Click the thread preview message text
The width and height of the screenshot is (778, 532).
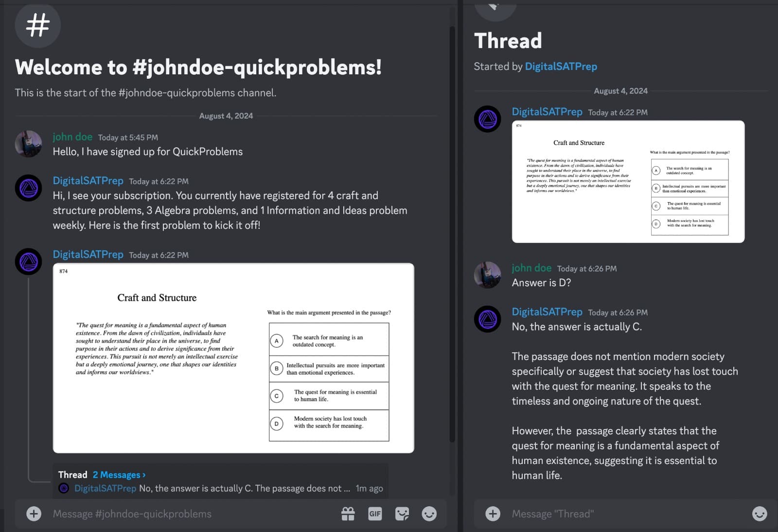(244, 488)
